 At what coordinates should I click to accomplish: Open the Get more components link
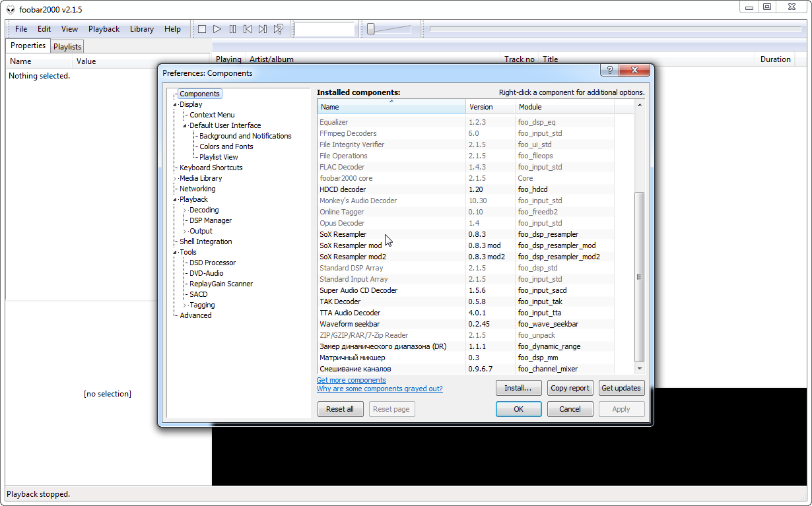click(x=351, y=380)
